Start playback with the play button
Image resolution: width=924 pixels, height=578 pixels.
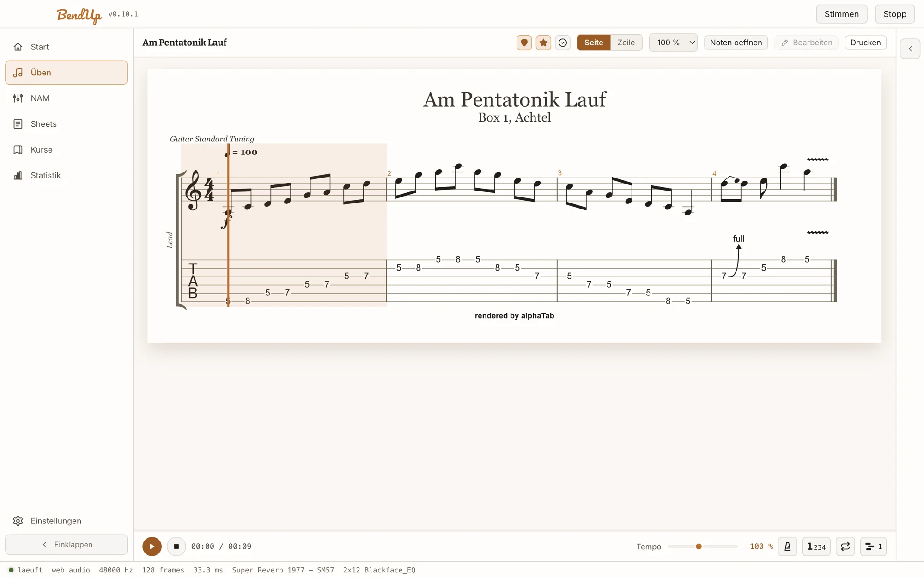[152, 547]
